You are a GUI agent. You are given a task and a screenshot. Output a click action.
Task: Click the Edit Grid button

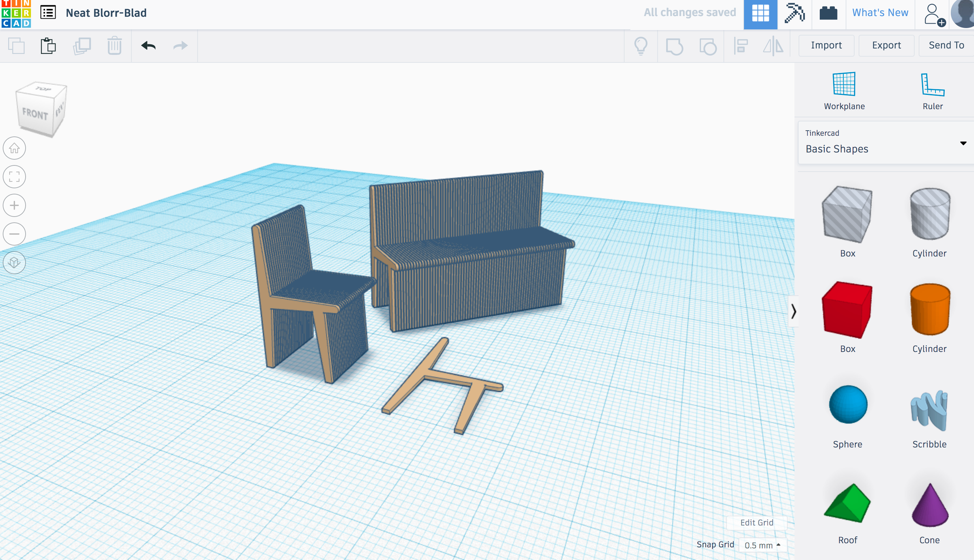click(756, 523)
